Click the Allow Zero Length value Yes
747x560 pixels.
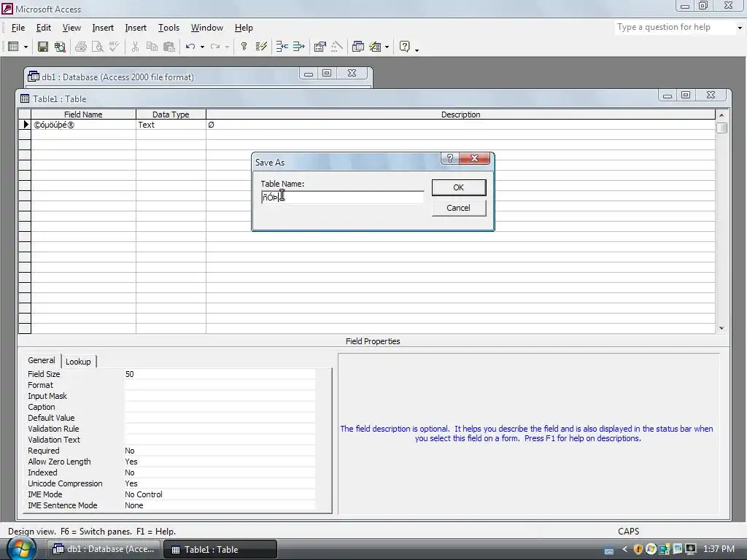point(219,462)
